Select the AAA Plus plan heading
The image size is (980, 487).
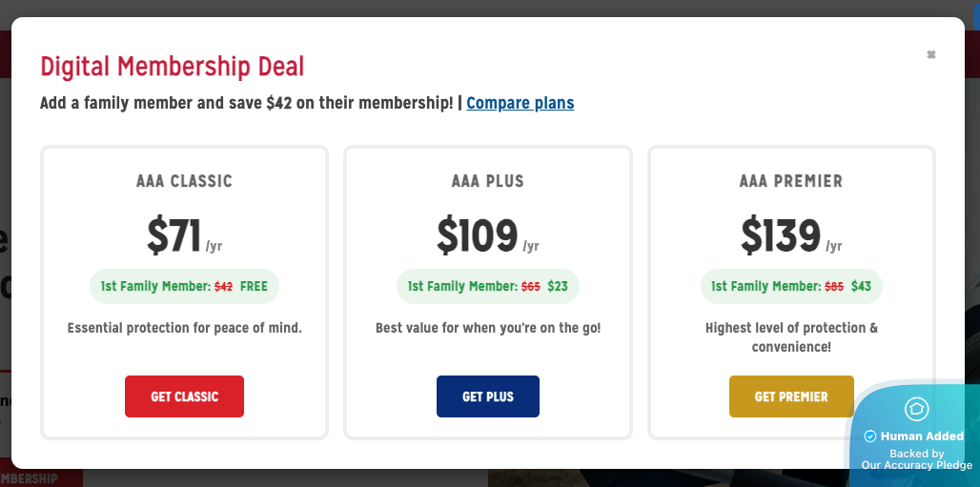pyautogui.click(x=487, y=181)
